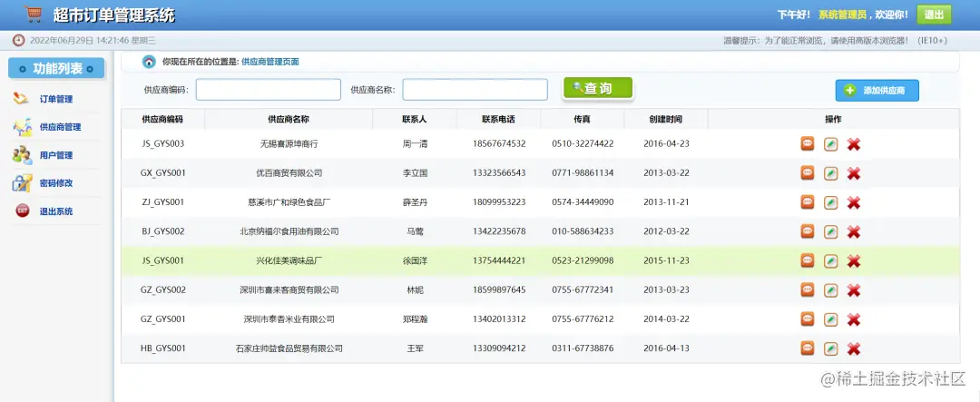The height and width of the screenshot is (402, 980).
Task: View details of 优百商贸有限公司
Action: [x=808, y=173]
